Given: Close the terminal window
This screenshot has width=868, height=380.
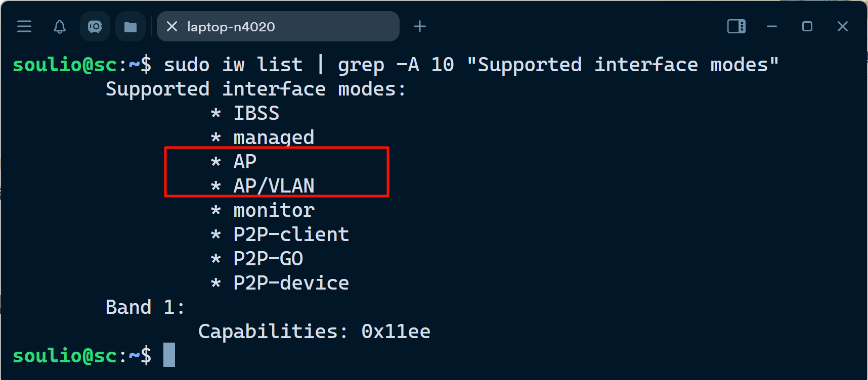Looking at the screenshot, I should (842, 26).
